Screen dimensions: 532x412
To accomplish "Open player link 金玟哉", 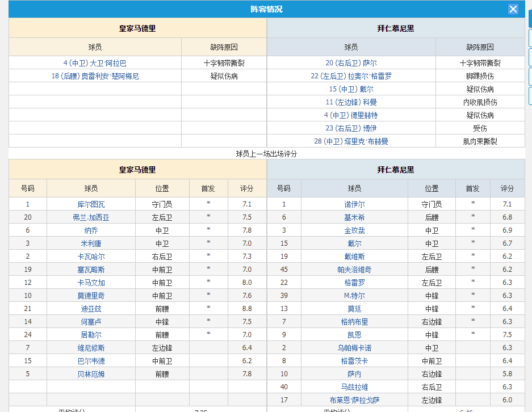I will click(x=354, y=230).
